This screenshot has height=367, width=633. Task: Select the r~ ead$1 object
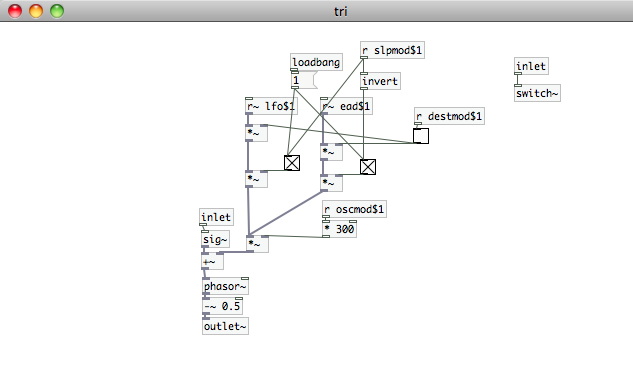click(x=346, y=106)
